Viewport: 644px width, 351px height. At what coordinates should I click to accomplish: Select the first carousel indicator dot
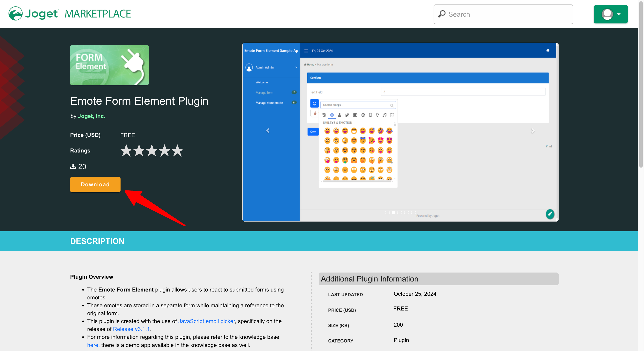[387, 213]
